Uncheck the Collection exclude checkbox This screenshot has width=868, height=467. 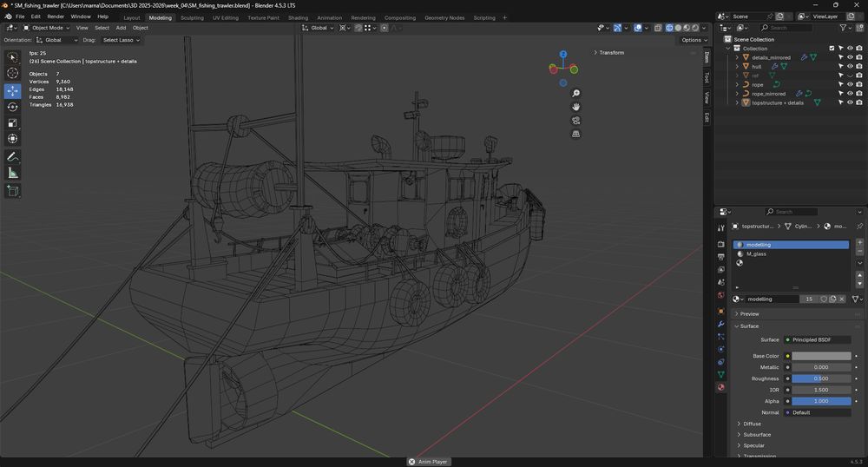[832, 49]
